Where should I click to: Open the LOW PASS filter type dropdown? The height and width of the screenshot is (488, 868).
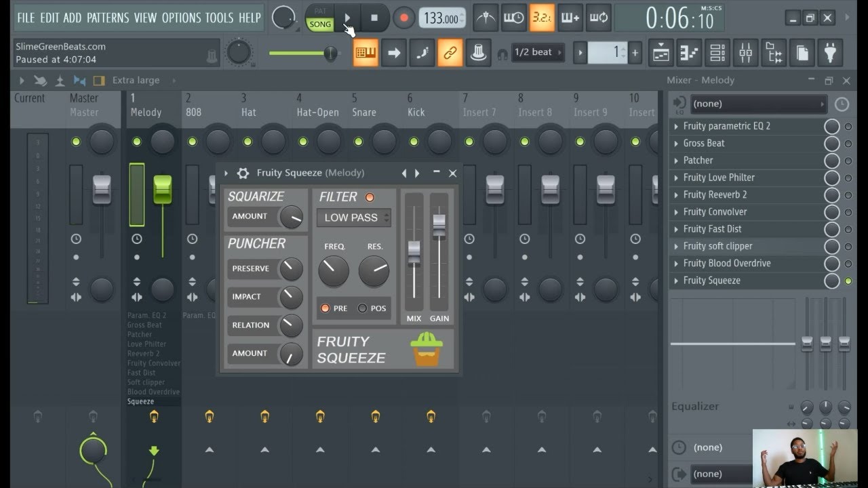click(x=354, y=218)
